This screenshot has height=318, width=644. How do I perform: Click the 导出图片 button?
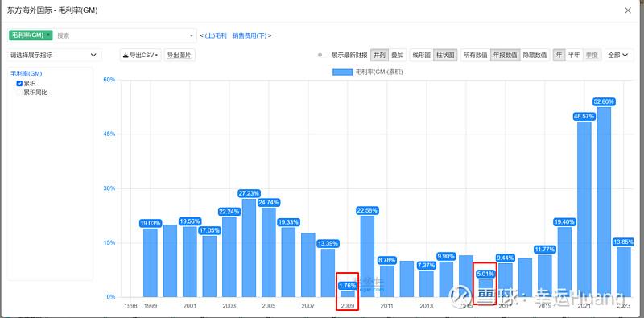[180, 55]
